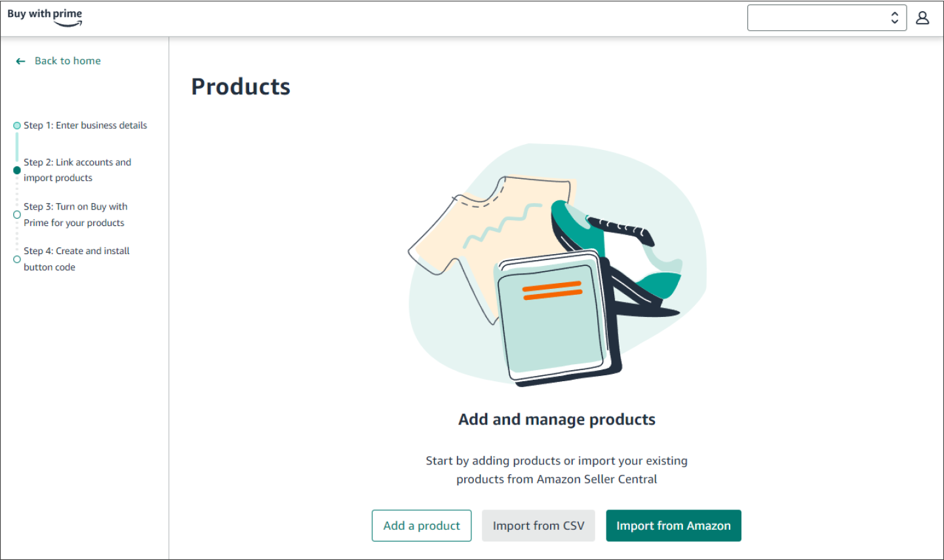944x560 pixels.
Task: Click 'Step 2: Link accounts and import products' label
Action: click(x=77, y=170)
